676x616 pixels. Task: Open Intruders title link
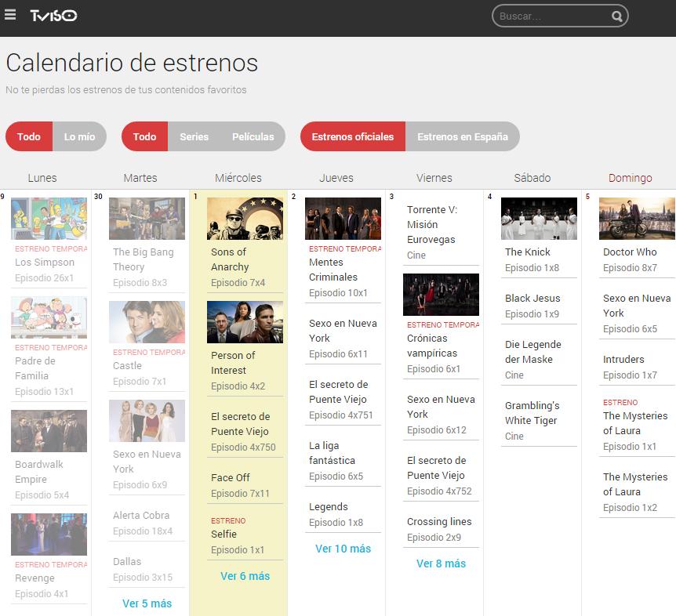[x=623, y=359]
